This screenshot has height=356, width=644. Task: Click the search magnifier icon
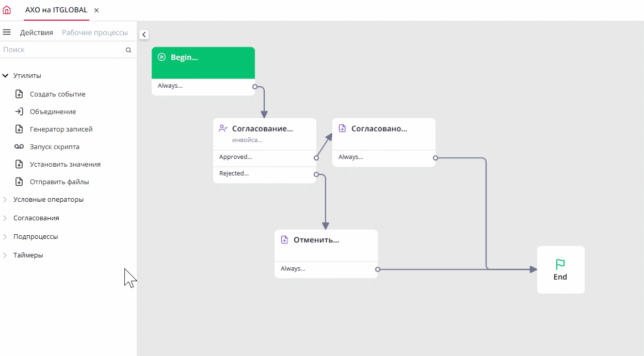(128, 50)
